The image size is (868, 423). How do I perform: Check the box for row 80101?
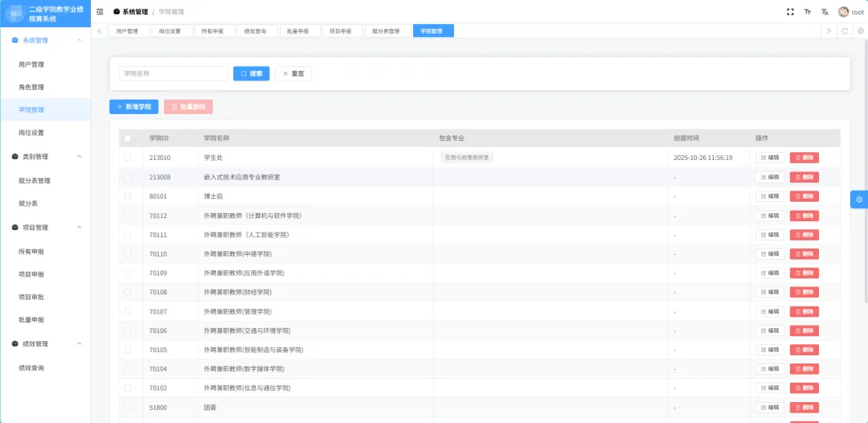point(128,196)
